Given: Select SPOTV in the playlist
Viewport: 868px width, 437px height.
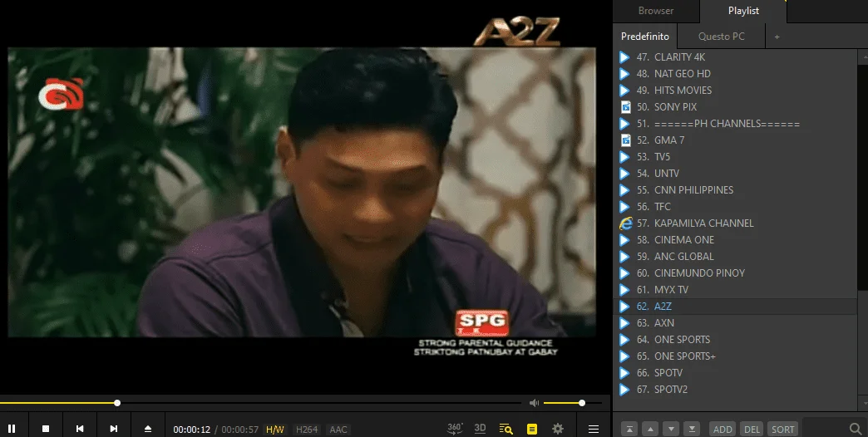Looking at the screenshot, I should coord(735,372).
